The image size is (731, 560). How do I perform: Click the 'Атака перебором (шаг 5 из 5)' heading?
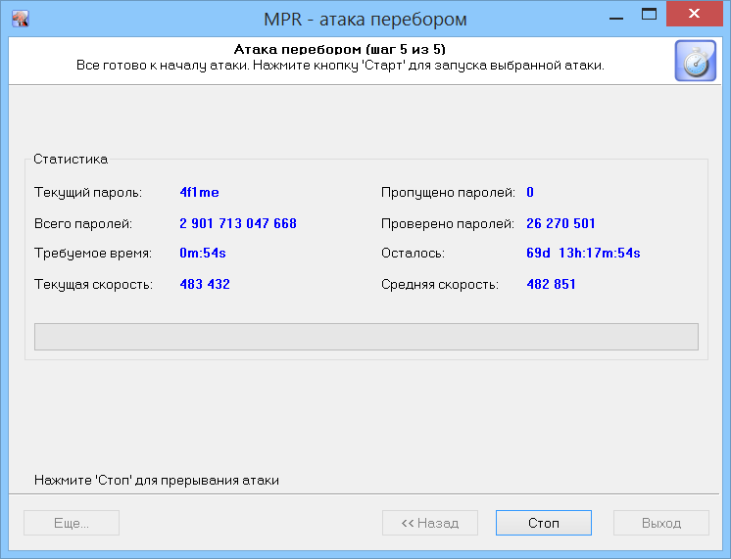tap(340, 49)
